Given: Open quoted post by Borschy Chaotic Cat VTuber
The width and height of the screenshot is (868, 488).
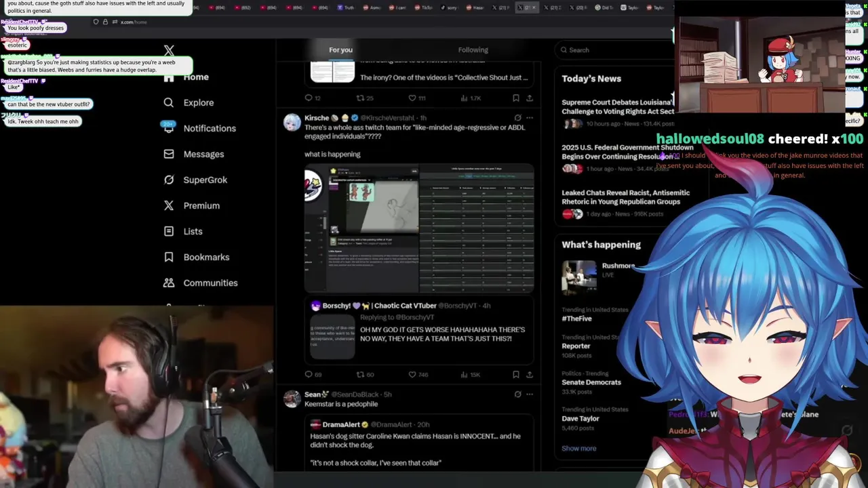Looking at the screenshot, I should (x=419, y=331).
